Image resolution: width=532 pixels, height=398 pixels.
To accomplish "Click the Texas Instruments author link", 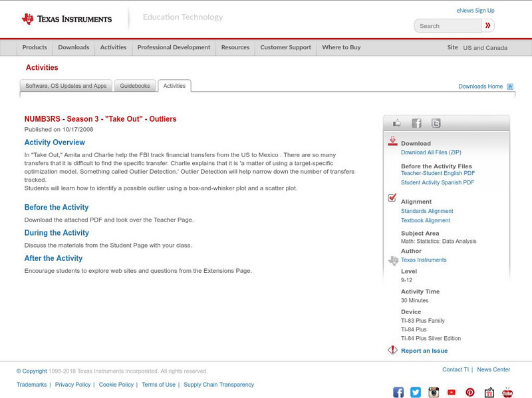I will [x=424, y=260].
